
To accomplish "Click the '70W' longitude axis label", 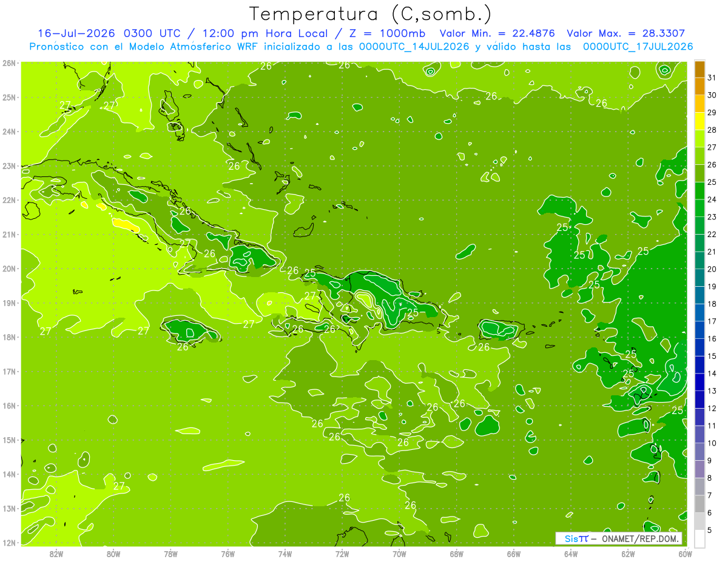I will pyautogui.click(x=399, y=554).
